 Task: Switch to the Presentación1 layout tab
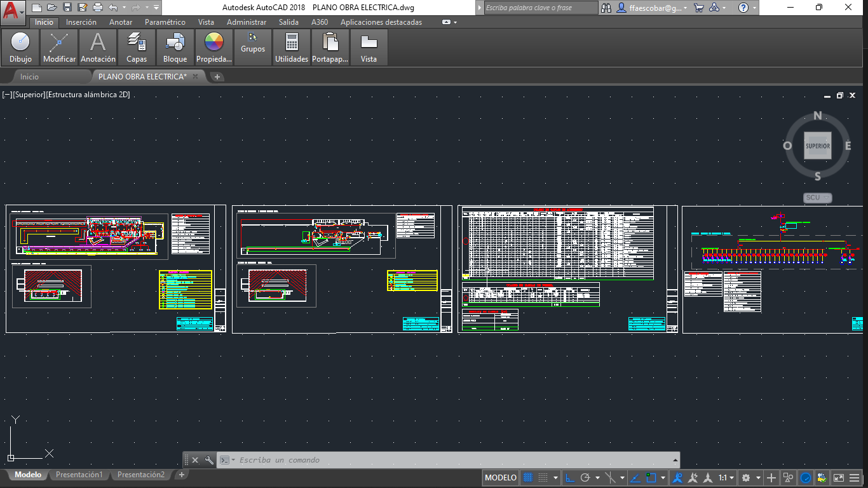(79, 475)
